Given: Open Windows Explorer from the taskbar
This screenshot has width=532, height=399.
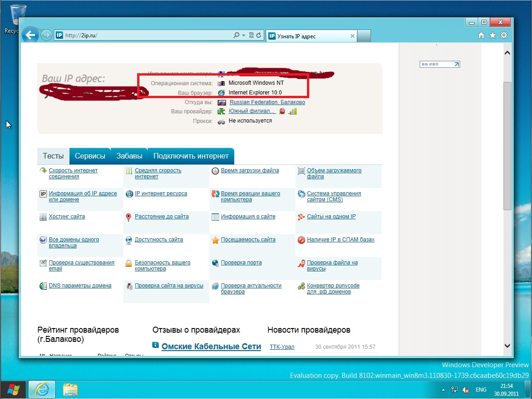Looking at the screenshot, I should pyautogui.click(x=70, y=390).
